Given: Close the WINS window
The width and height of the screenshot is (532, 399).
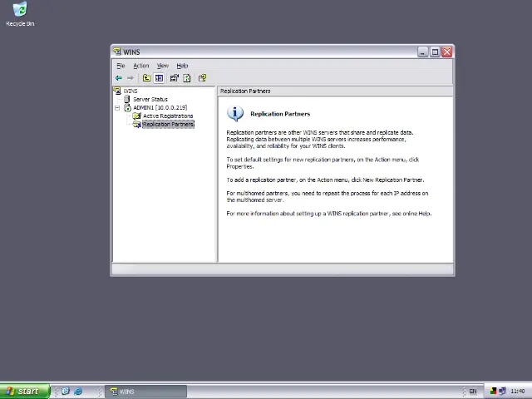Looking at the screenshot, I should tap(447, 52).
